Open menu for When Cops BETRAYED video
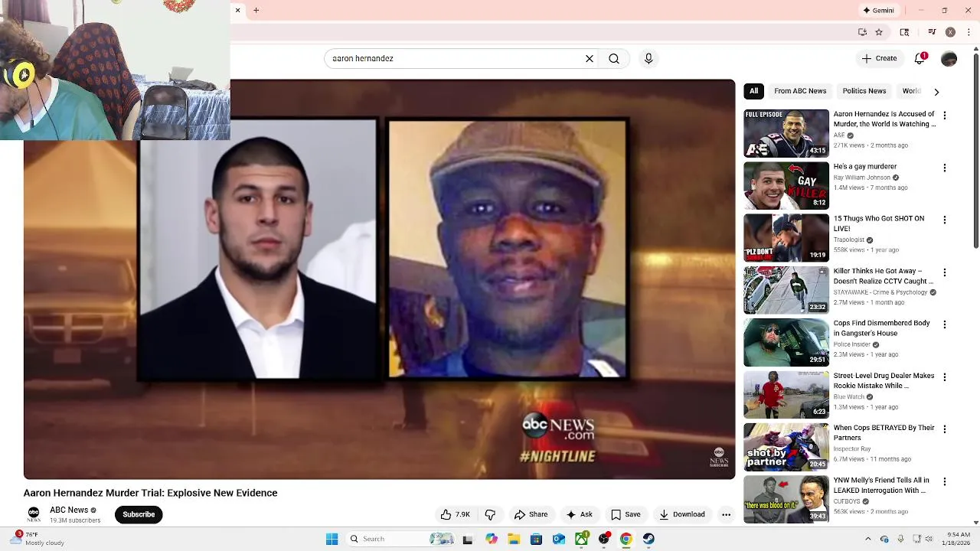 click(945, 429)
